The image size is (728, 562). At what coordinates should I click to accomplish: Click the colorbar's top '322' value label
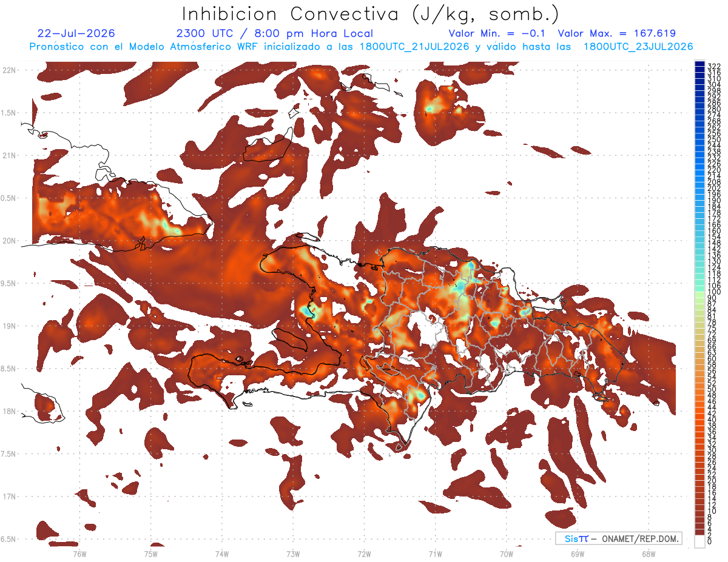(714, 66)
